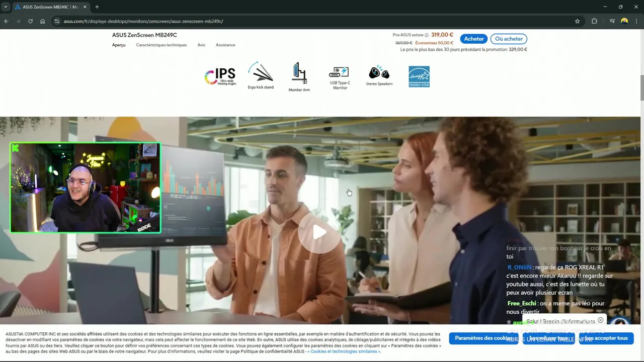This screenshot has height=362, width=644.
Task: Close the Salut chat popup
Action: [x=600, y=320]
